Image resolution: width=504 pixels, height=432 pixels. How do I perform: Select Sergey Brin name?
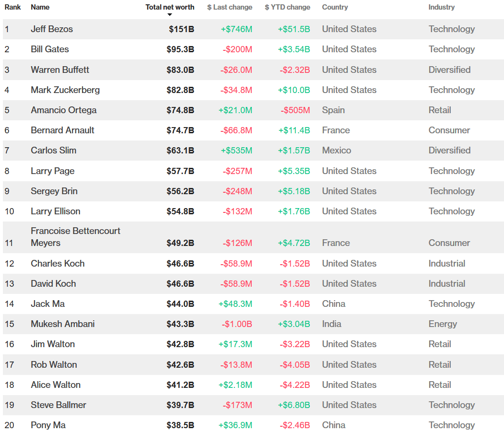(54, 191)
